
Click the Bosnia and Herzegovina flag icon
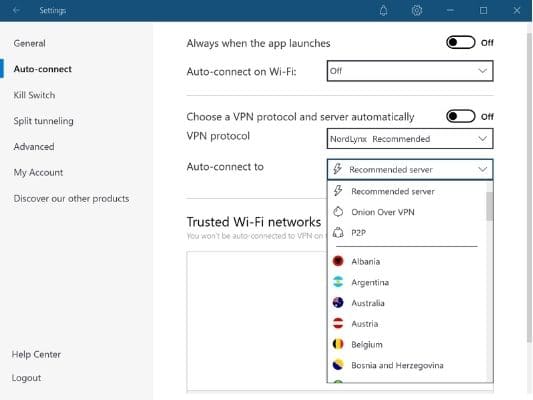(x=338, y=365)
